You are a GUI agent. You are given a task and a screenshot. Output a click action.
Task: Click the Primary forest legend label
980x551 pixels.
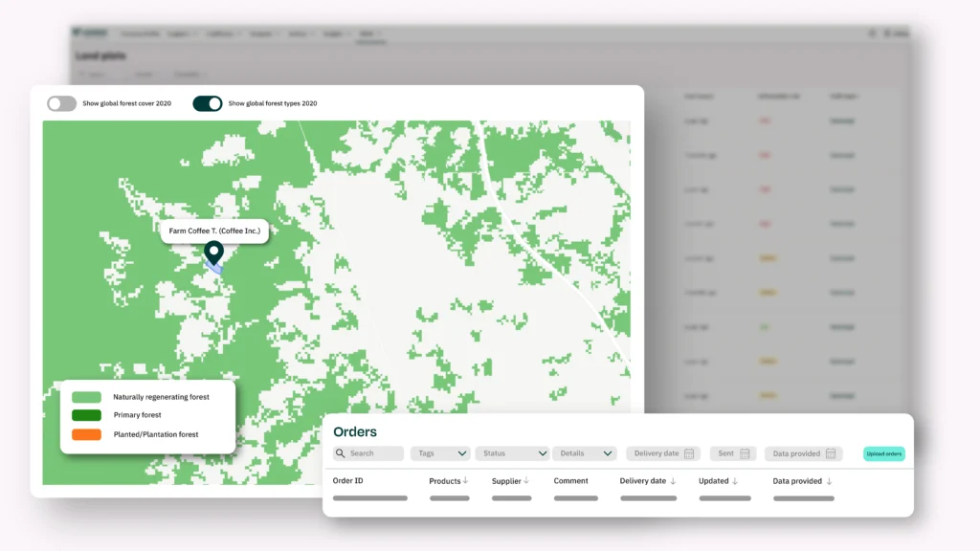[x=138, y=415]
